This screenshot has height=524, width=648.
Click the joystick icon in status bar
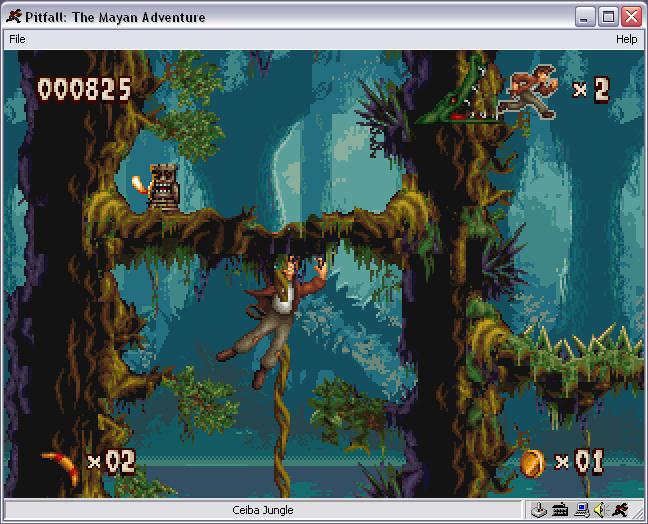(x=538, y=510)
